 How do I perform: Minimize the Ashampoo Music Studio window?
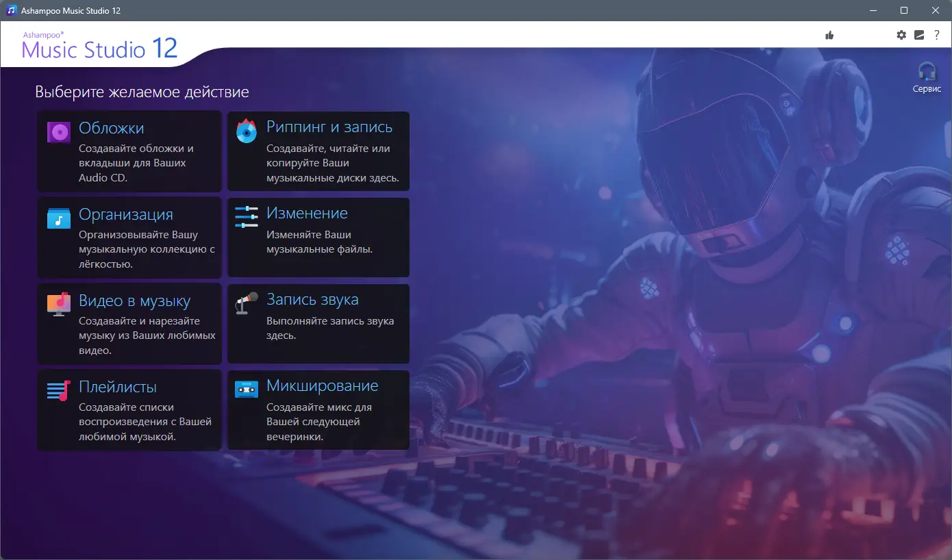click(x=873, y=10)
